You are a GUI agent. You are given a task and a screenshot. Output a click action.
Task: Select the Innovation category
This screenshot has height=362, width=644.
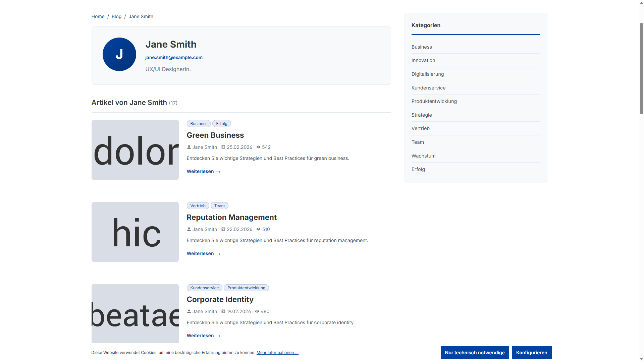[x=423, y=60]
